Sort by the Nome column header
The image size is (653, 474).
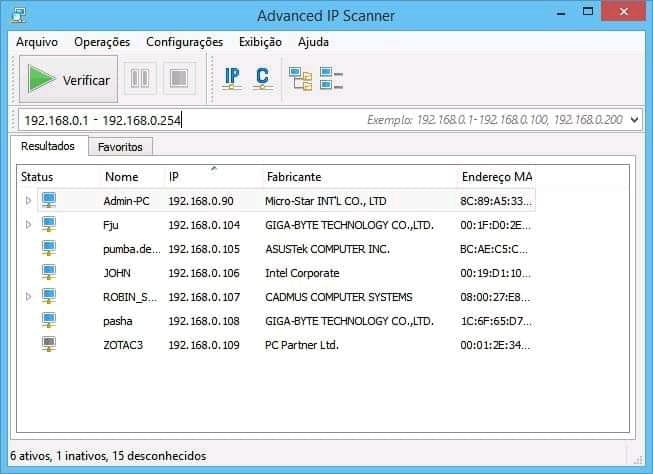click(x=122, y=177)
